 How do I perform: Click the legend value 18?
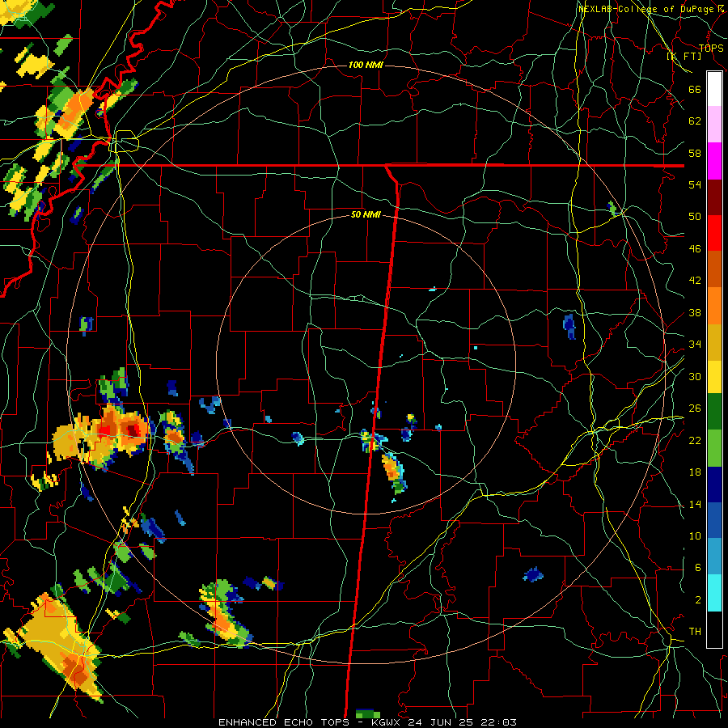(695, 472)
